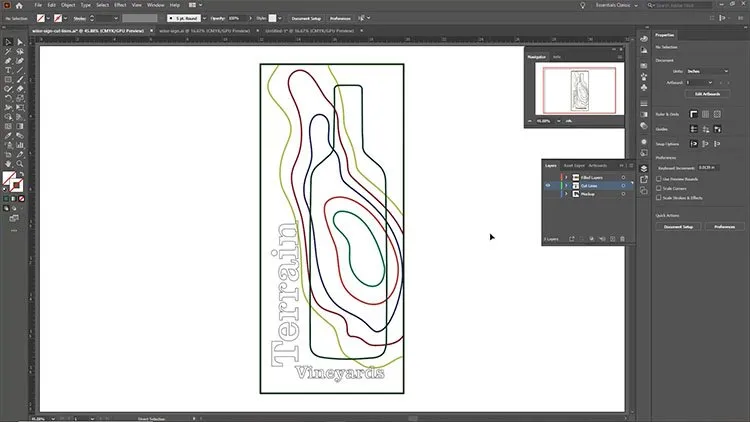
Task: Select the Pen tool
Action: tap(8, 61)
